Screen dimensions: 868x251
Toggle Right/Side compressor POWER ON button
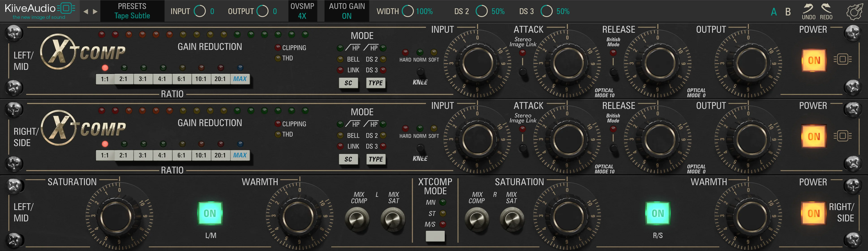[x=814, y=137]
